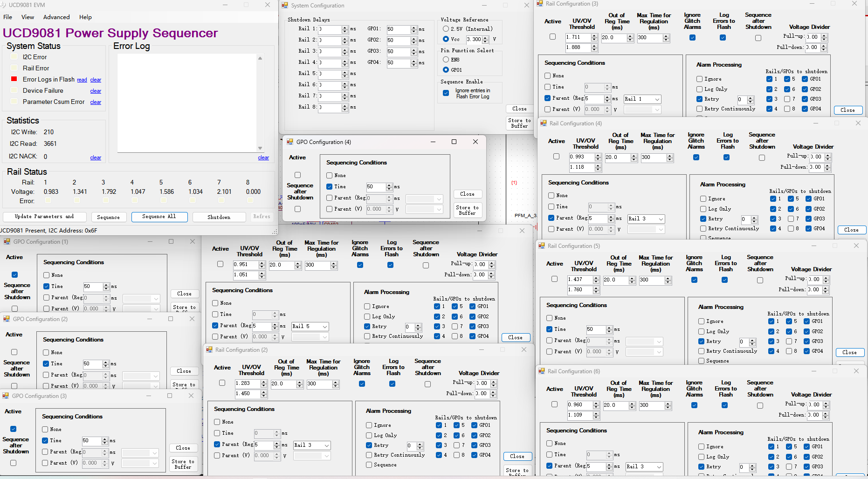Image resolution: width=868 pixels, height=479 pixels.
Task: Clear the Parameter Csum Error status
Action: click(96, 103)
